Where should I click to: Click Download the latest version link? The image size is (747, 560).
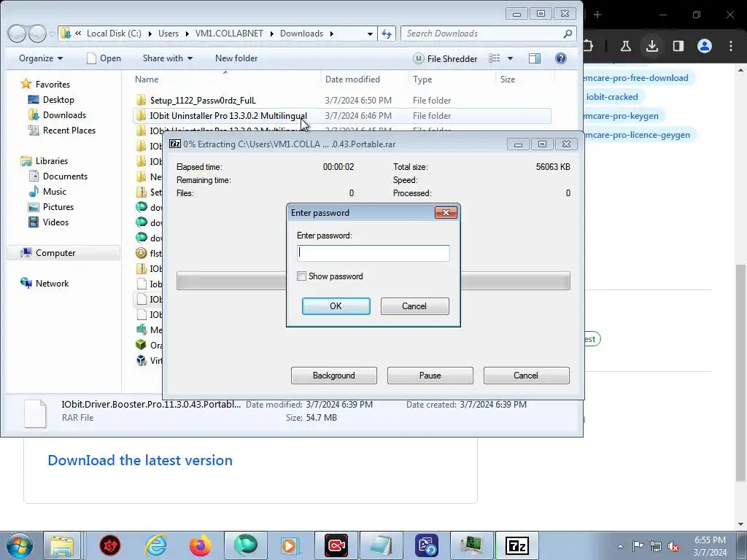(x=140, y=461)
